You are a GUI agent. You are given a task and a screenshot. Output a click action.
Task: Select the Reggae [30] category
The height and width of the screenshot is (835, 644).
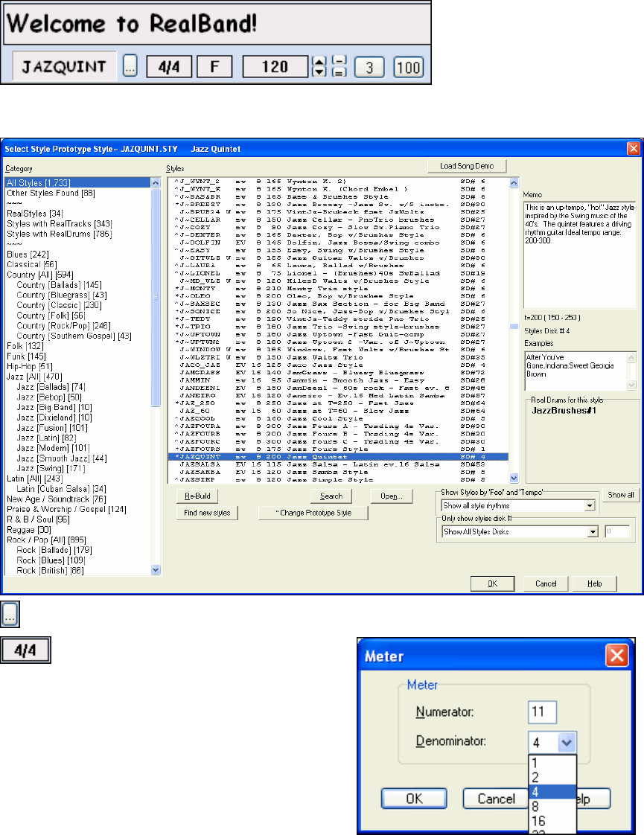pyautogui.click(x=29, y=530)
